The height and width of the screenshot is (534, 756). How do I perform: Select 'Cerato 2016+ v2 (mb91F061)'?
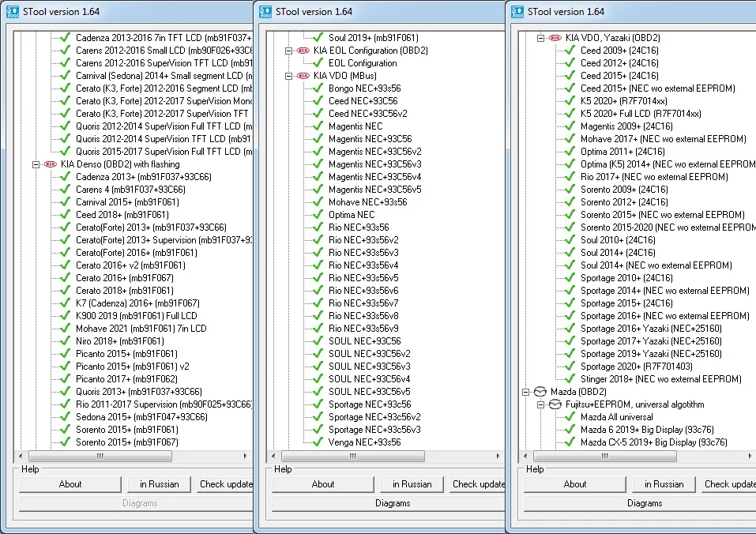coord(130,265)
